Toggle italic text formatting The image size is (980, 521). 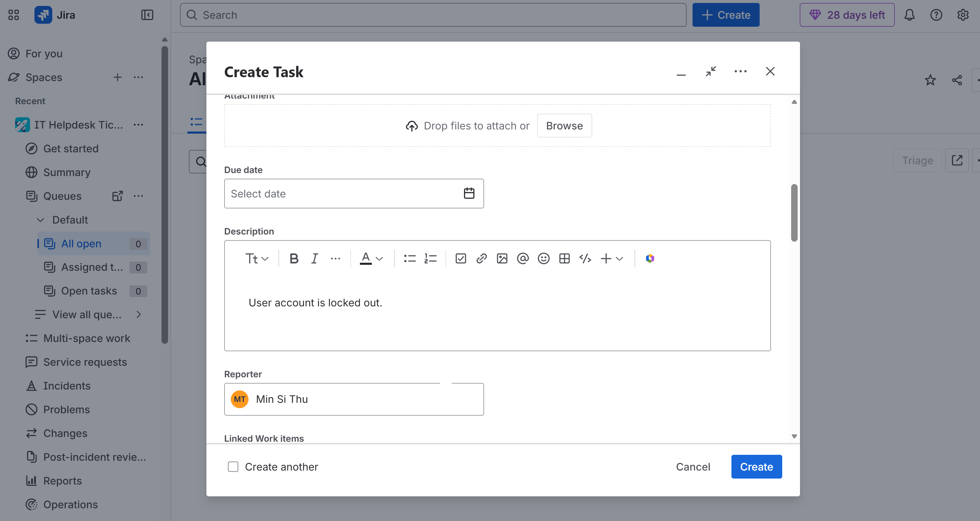(x=314, y=259)
